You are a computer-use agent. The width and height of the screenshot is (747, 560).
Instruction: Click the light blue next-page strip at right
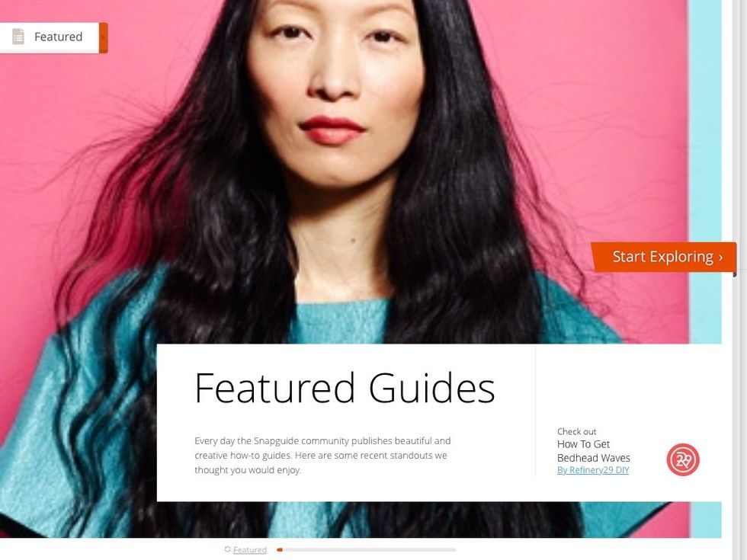705,171
